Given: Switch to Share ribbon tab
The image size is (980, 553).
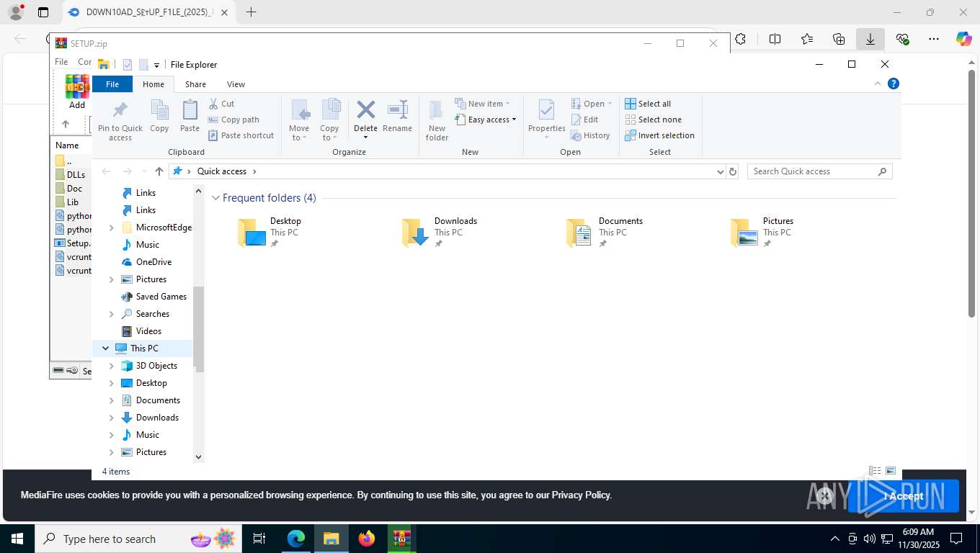Looking at the screenshot, I should pos(195,84).
